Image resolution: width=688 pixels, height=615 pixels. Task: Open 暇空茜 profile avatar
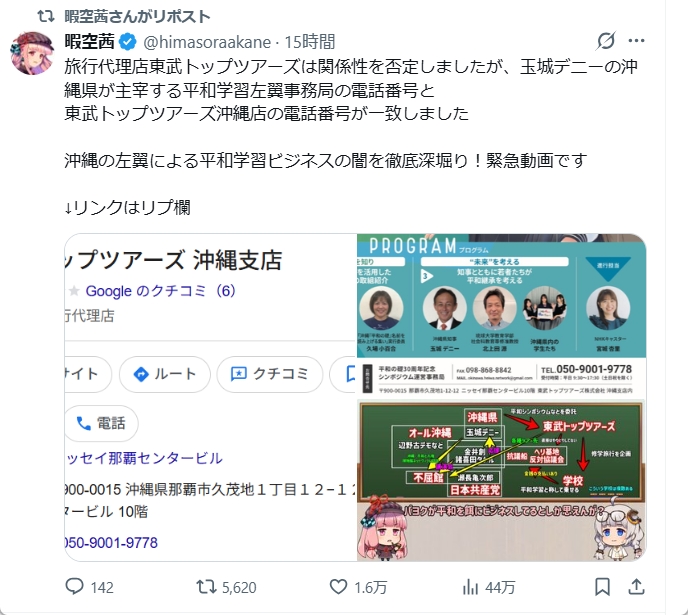pos(32,53)
